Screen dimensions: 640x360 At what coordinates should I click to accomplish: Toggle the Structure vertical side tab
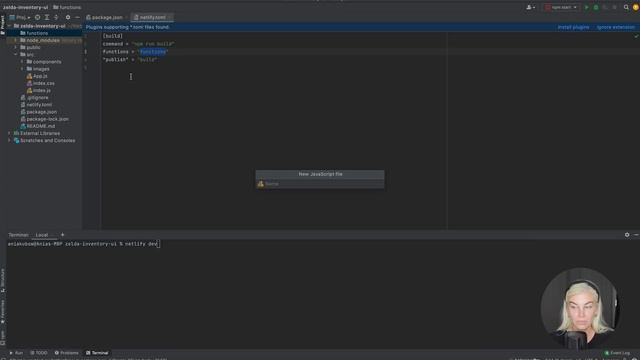pyautogui.click(x=2, y=280)
